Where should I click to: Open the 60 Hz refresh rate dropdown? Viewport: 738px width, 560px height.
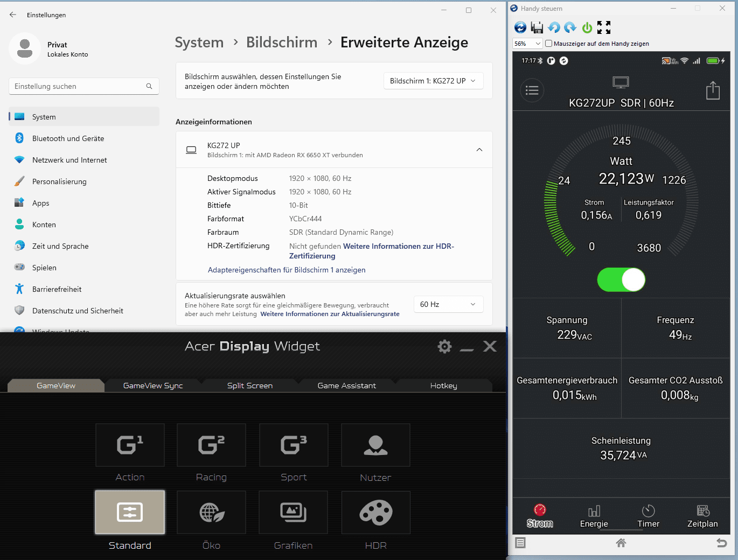448,304
